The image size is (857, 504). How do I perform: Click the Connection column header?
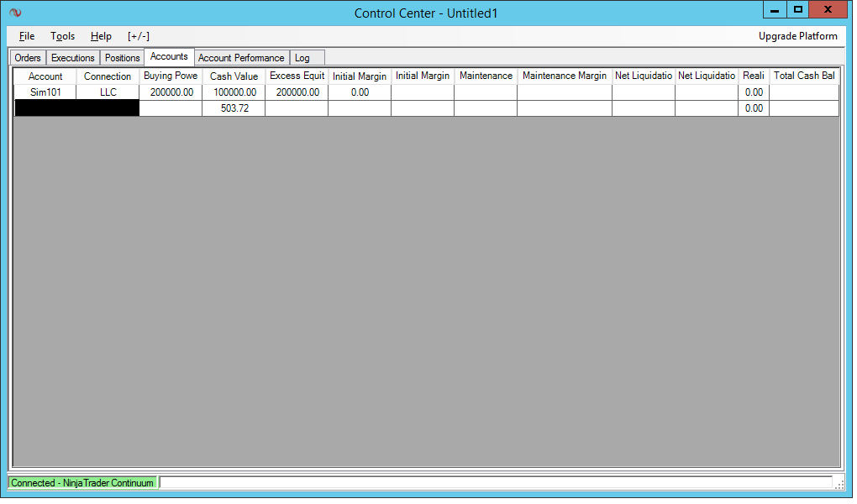click(108, 76)
